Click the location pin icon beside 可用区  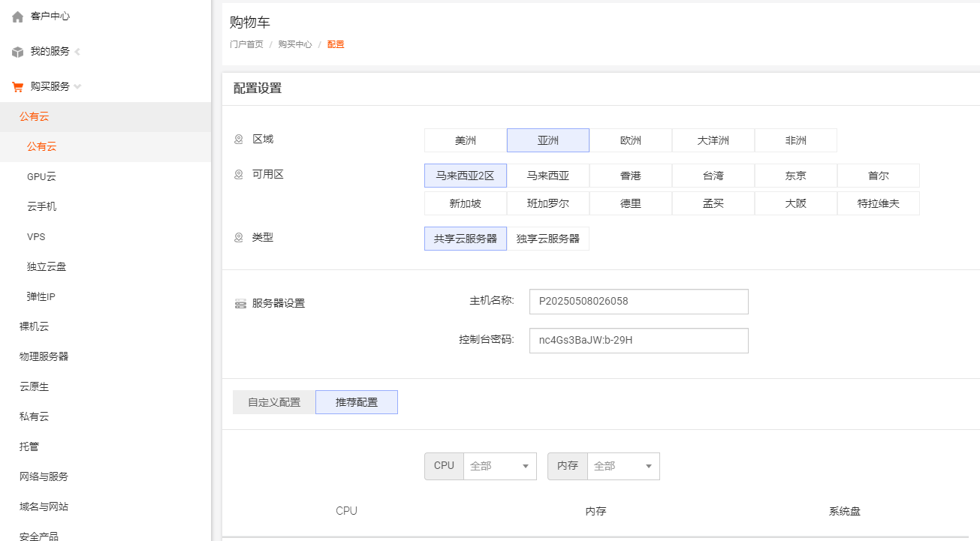coord(239,175)
